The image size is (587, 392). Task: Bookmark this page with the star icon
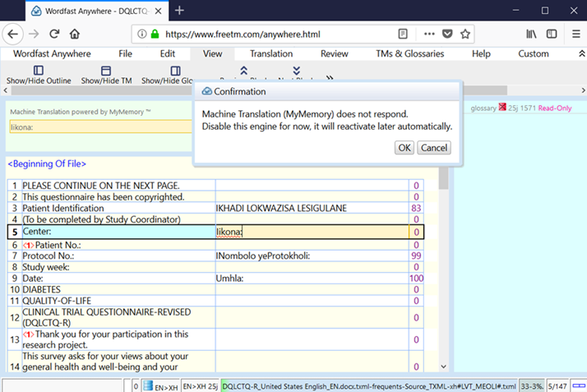click(465, 34)
